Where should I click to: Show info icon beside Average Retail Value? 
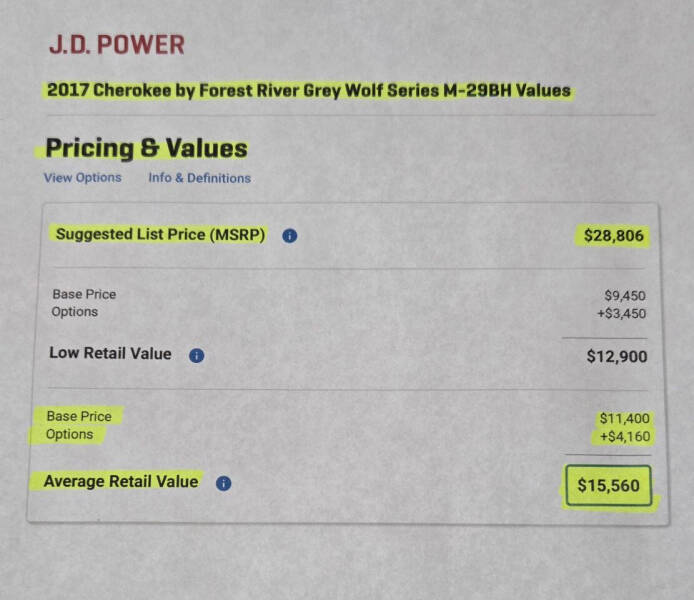(223, 483)
